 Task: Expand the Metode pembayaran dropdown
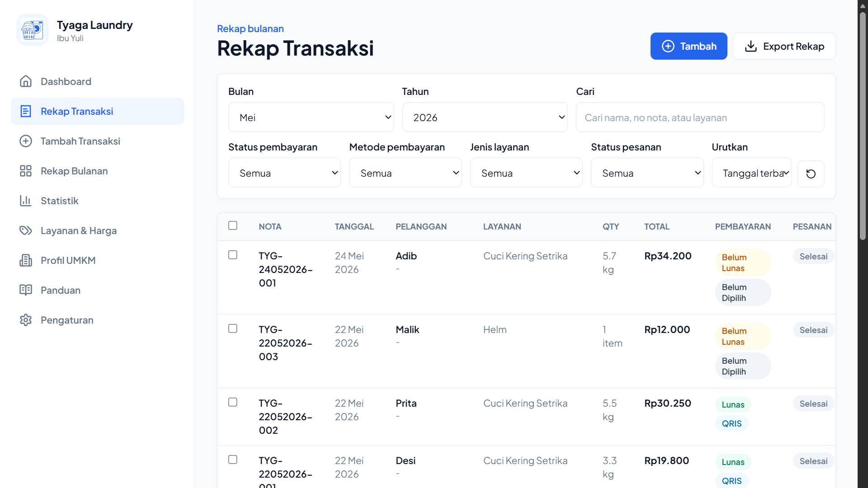405,173
